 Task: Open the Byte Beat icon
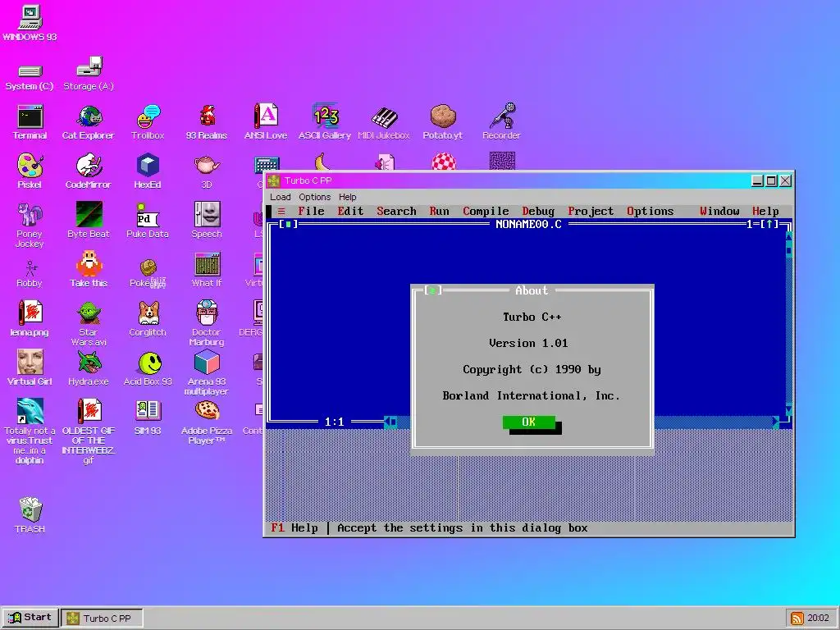[89, 220]
